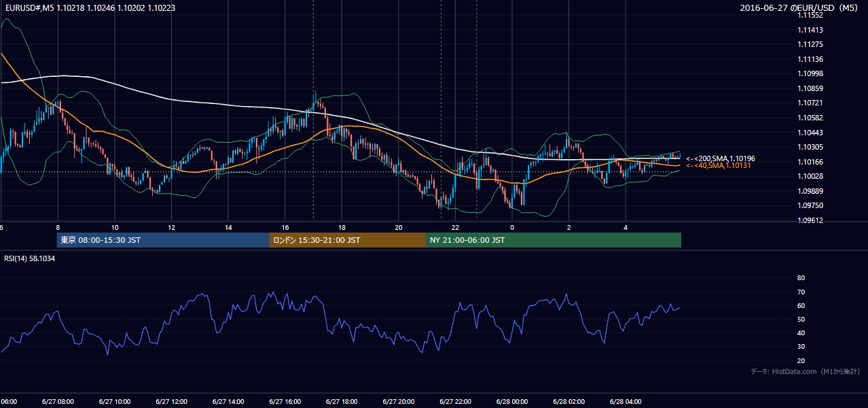Click the 6/27 16:00 date label

tap(285, 401)
